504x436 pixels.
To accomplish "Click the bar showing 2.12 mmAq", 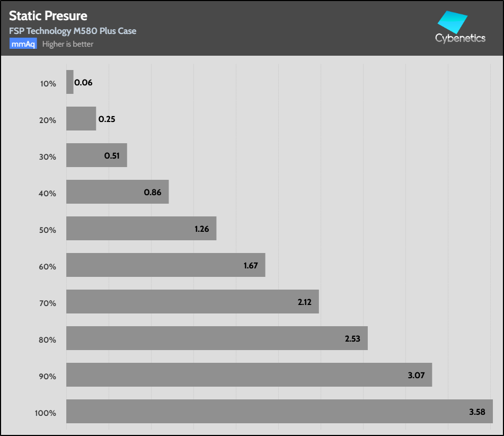I will point(192,302).
